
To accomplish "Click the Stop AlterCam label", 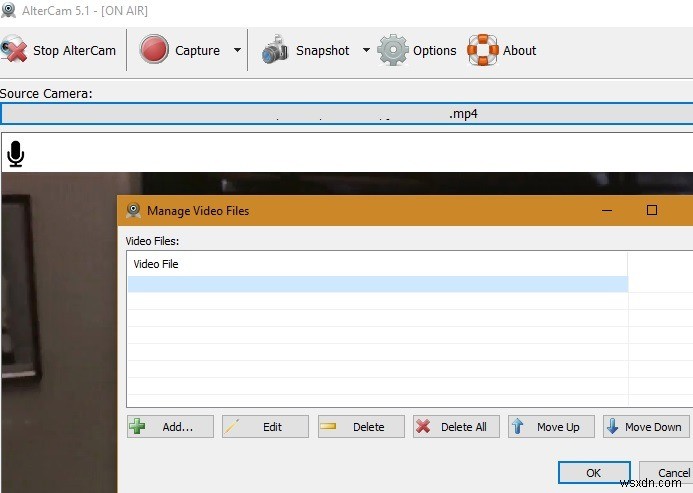I will click(74, 51).
